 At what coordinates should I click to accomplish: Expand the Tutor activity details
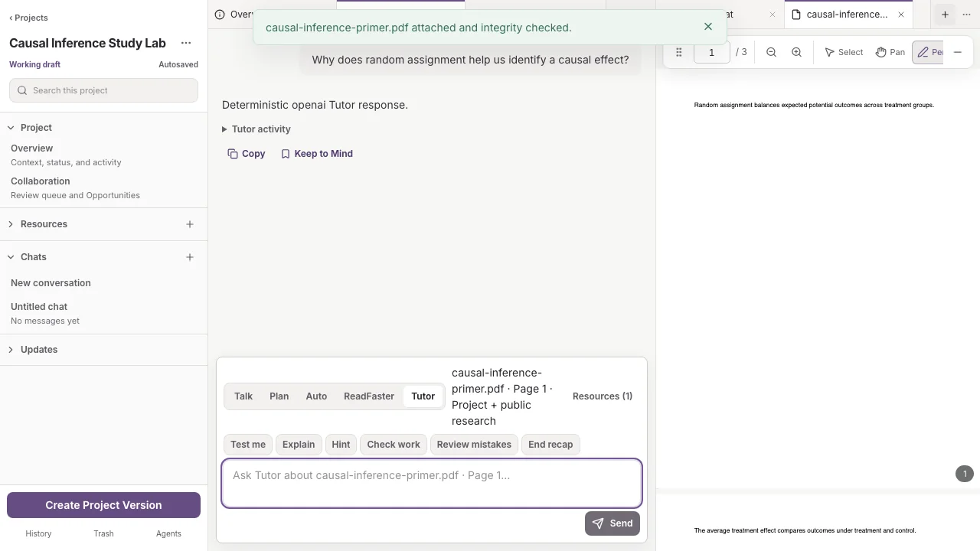[x=256, y=129]
